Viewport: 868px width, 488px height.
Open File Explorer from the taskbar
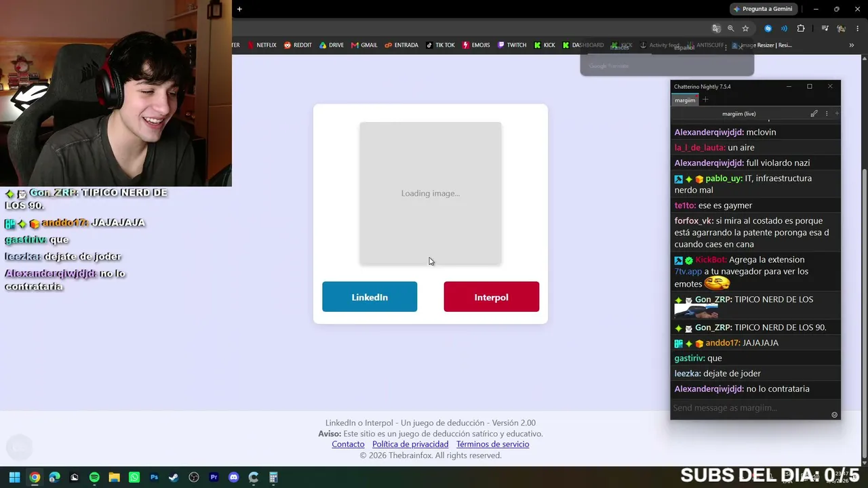pos(114,477)
